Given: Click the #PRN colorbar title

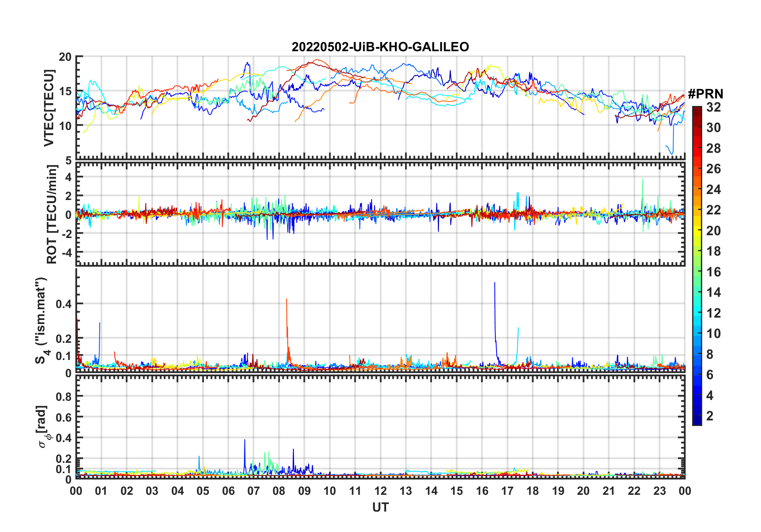Looking at the screenshot, I should [x=705, y=94].
